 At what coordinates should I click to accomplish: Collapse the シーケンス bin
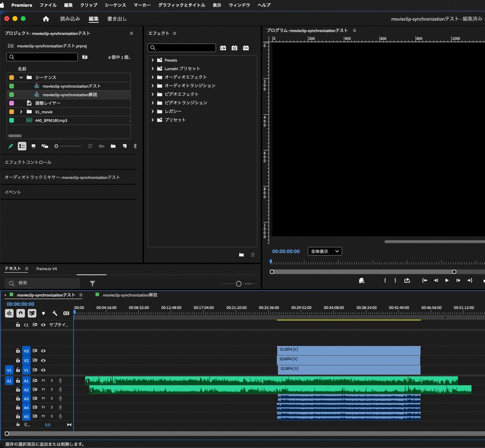click(21, 78)
